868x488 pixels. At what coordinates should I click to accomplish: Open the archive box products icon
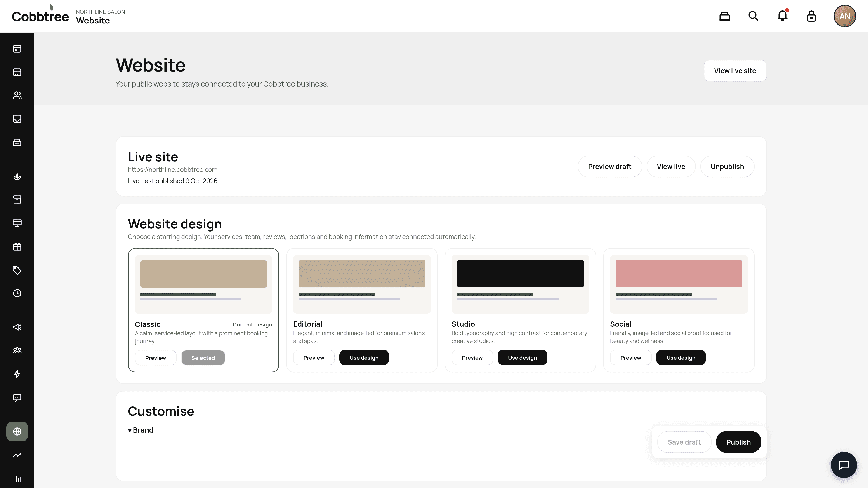click(x=17, y=200)
